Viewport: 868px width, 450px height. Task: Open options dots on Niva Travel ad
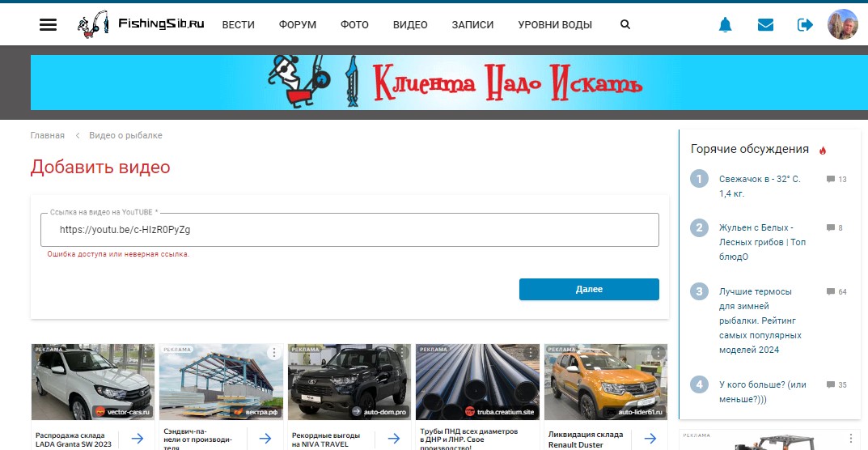tap(401, 353)
